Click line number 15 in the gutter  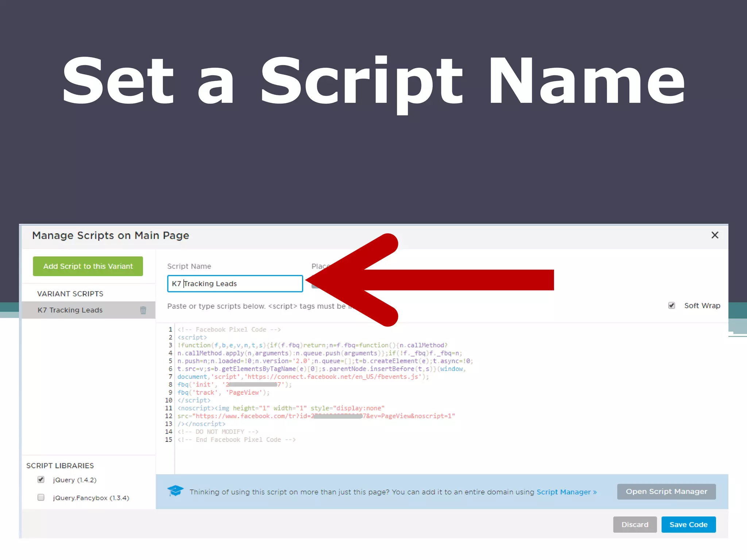pos(169,440)
